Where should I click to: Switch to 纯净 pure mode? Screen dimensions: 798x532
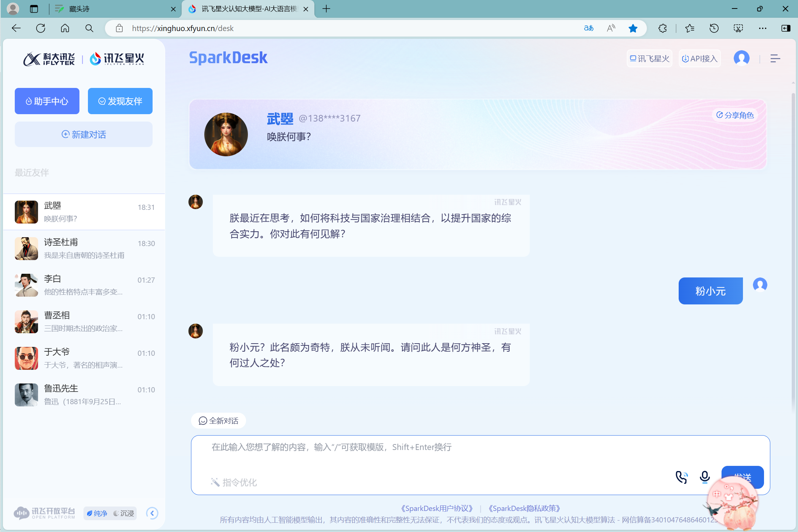click(97, 513)
